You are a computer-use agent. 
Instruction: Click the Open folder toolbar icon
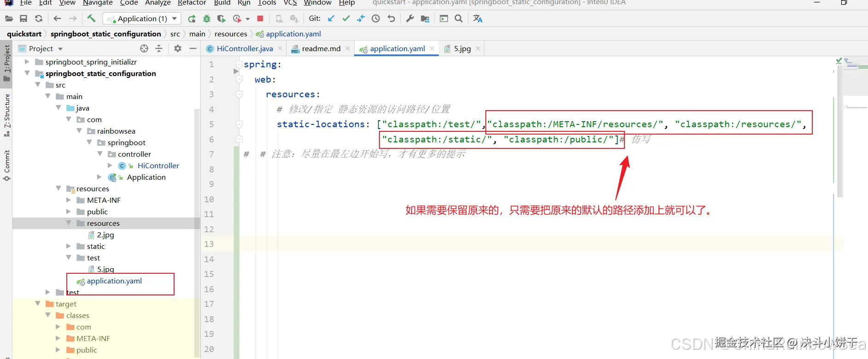point(9,19)
